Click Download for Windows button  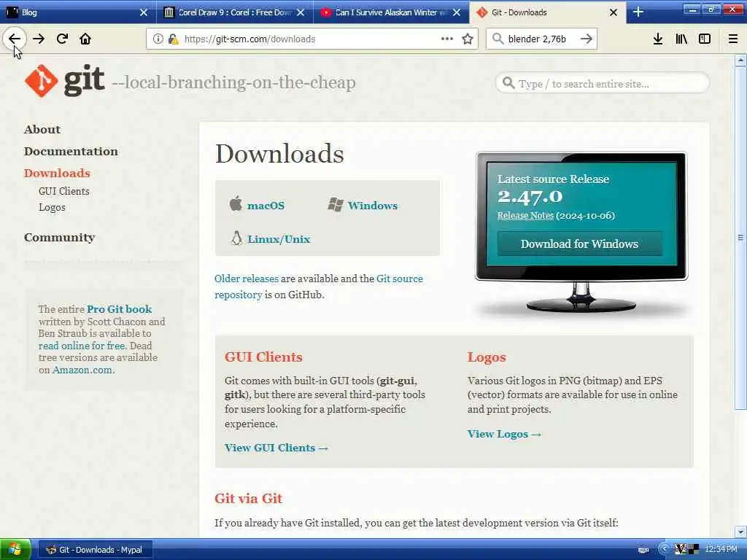pyautogui.click(x=579, y=244)
